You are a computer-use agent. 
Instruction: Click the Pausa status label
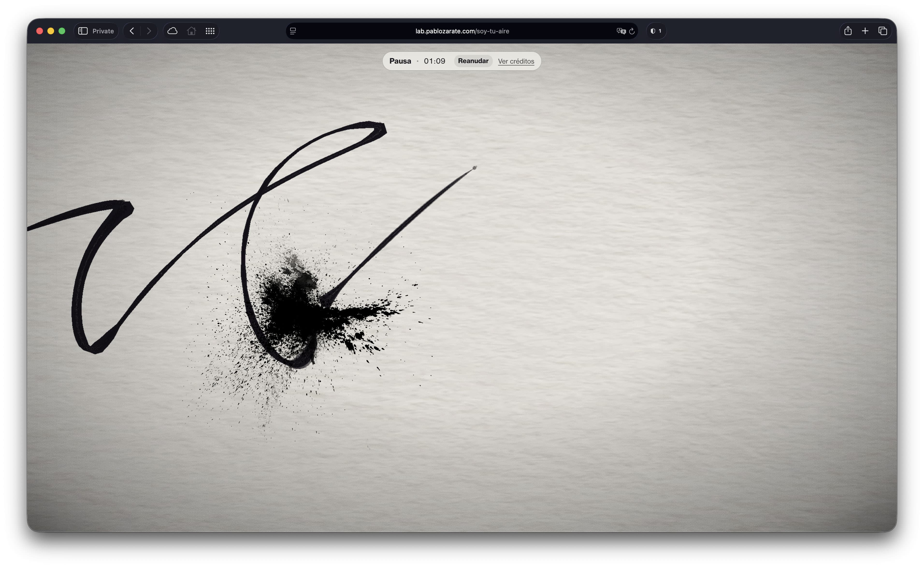(400, 61)
